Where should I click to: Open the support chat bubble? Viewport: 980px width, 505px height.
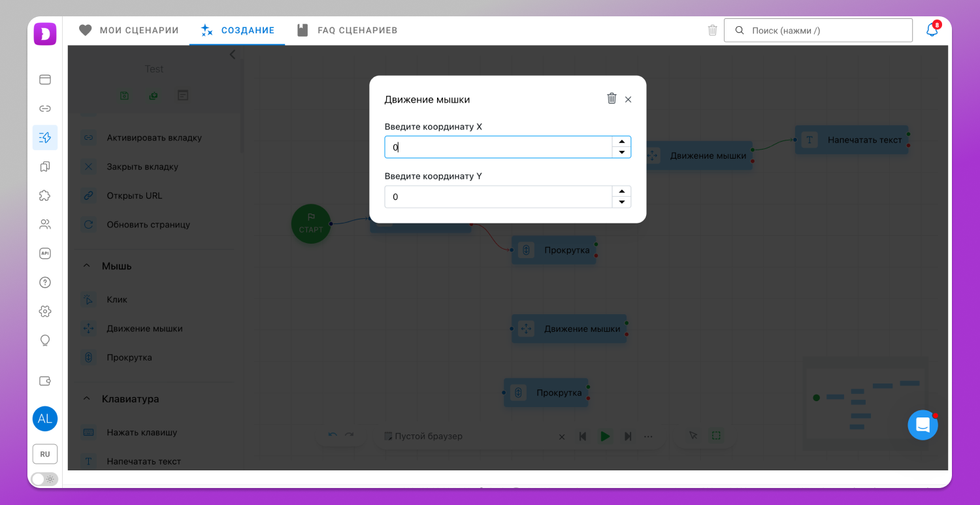click(x=923, y=425)
